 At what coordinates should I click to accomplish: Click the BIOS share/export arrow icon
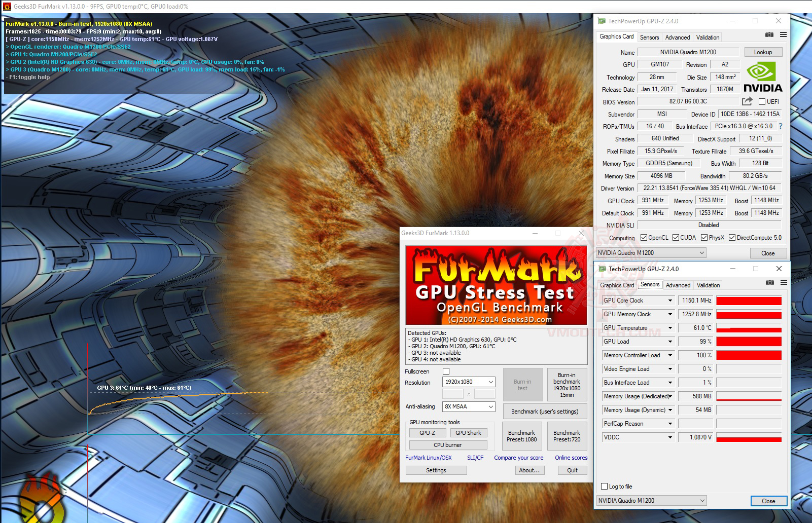coord(747,101)
